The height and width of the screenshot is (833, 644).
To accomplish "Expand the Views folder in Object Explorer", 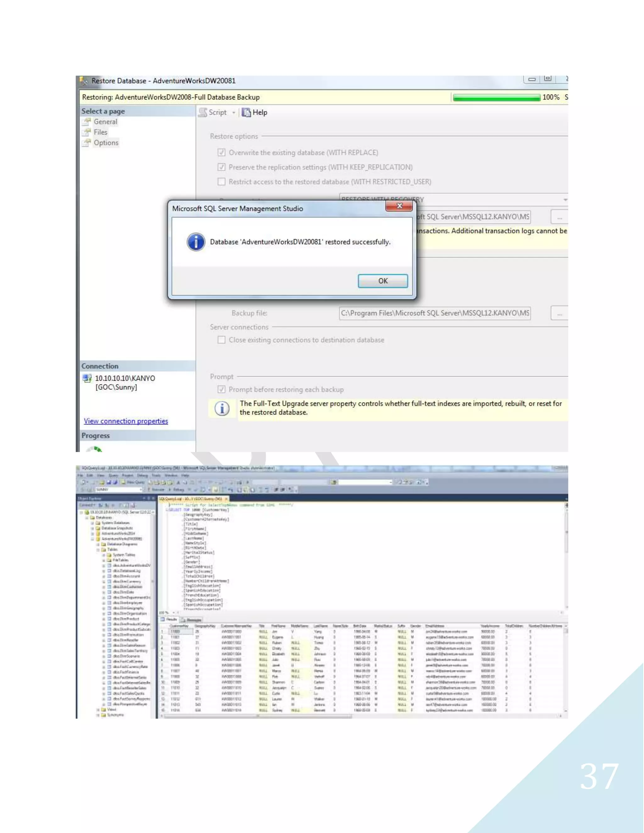I will [98, 709].
